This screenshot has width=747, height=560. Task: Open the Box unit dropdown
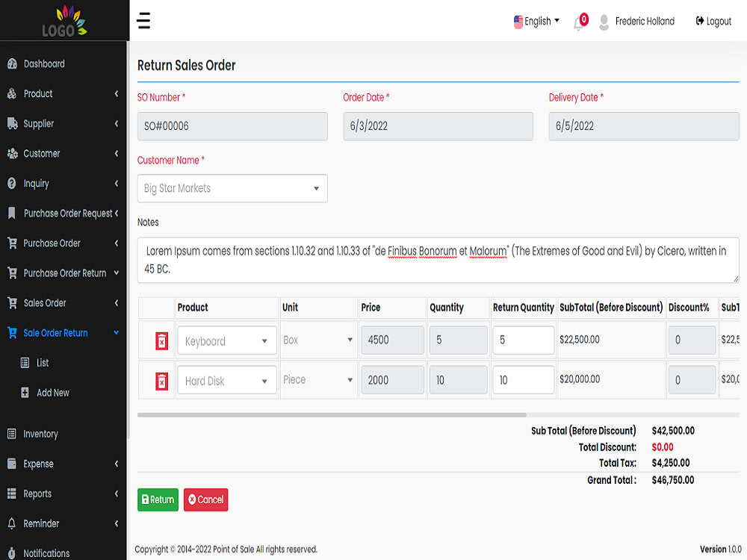317,340
